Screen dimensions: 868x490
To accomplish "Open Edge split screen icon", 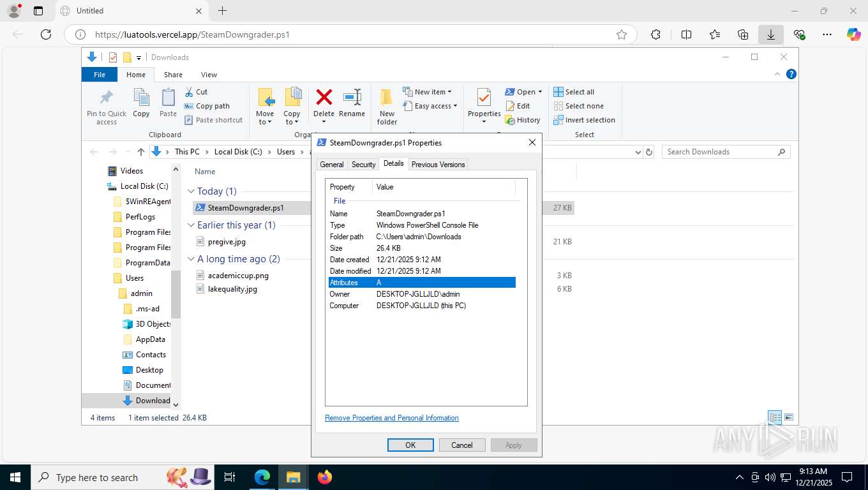I will click(x=686, y=34).
